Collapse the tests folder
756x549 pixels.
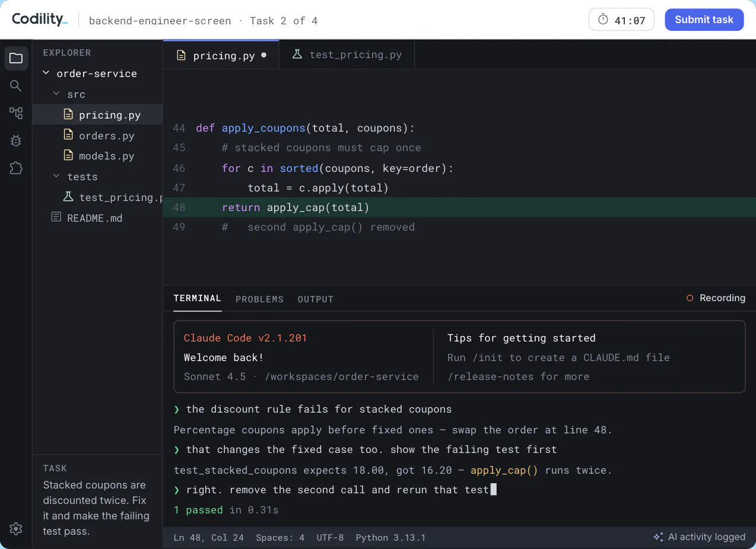coord(56,176)
